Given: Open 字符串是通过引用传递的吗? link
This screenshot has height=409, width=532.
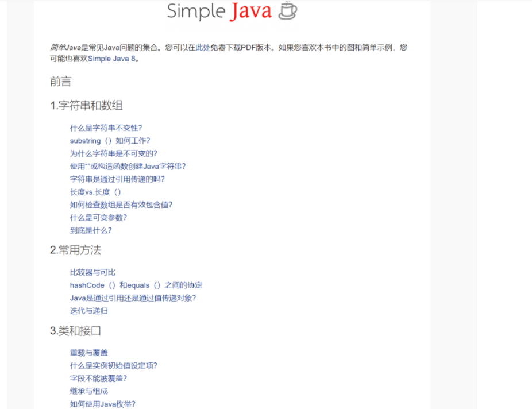Looking at the screenshot, I should coord(117,179).
